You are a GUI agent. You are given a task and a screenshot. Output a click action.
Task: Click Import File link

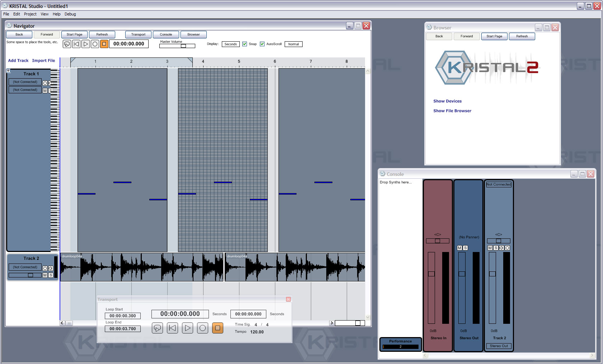pos(43,61)
